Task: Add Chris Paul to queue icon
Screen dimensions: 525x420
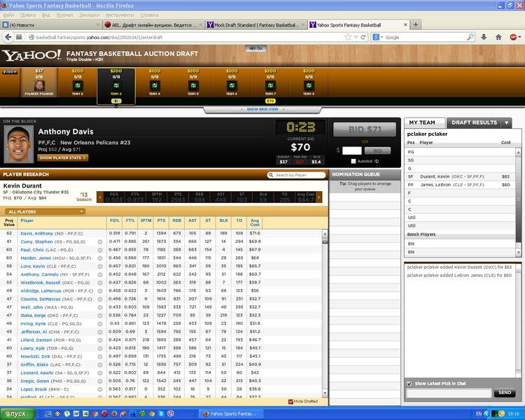Action: (100, 250)
